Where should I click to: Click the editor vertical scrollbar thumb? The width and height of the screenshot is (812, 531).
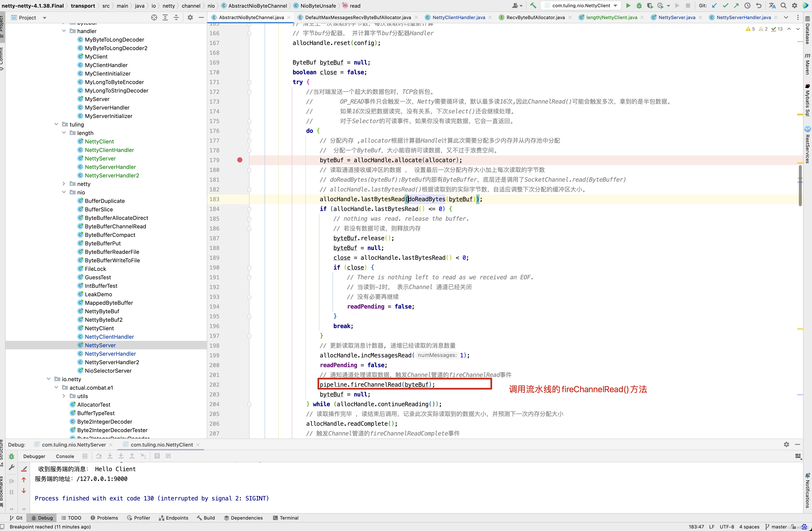point(800,186)
